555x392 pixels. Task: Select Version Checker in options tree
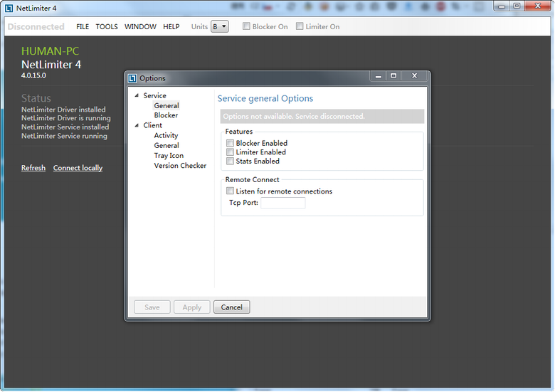click(x=180, y=165)
